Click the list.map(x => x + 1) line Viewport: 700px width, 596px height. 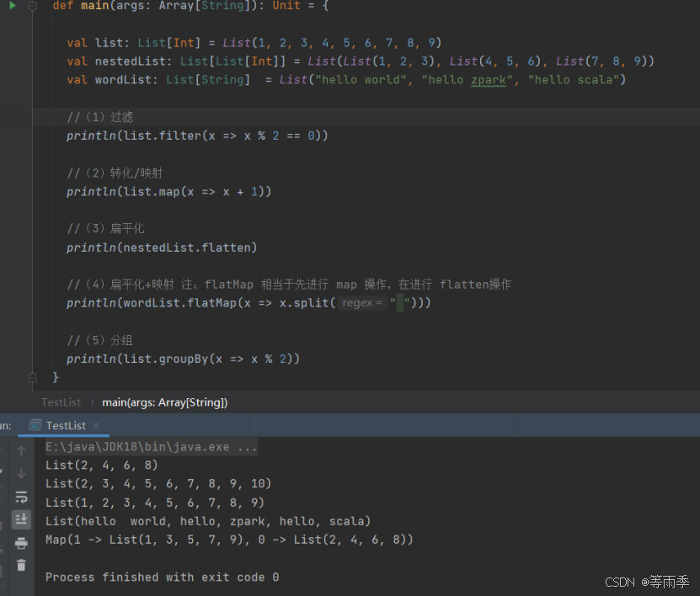[168, 192]
